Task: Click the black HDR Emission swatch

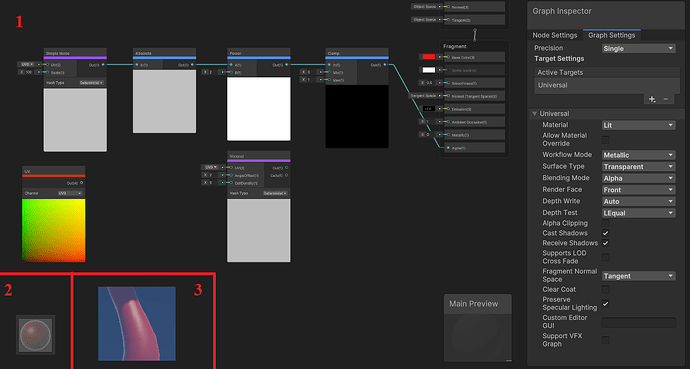Action: [429, 109]
